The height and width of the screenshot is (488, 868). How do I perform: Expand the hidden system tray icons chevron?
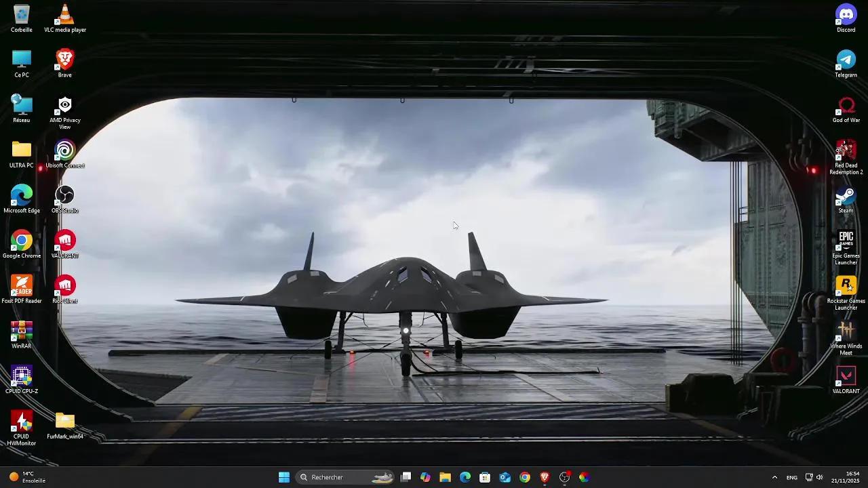(774, 477)
